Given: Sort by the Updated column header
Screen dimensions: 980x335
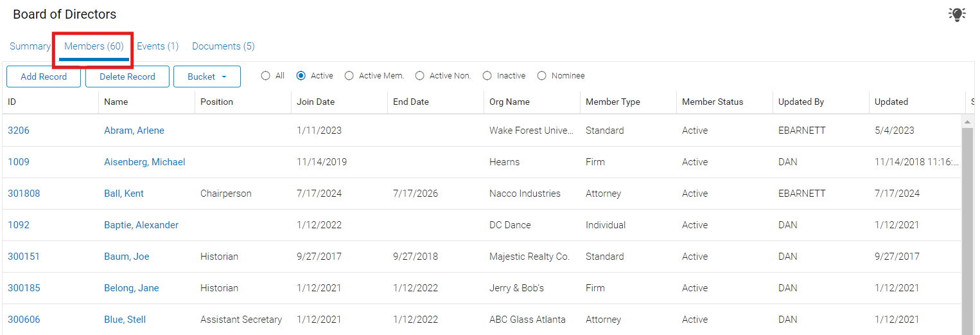Looking at the screenshot, I should 917,102.
